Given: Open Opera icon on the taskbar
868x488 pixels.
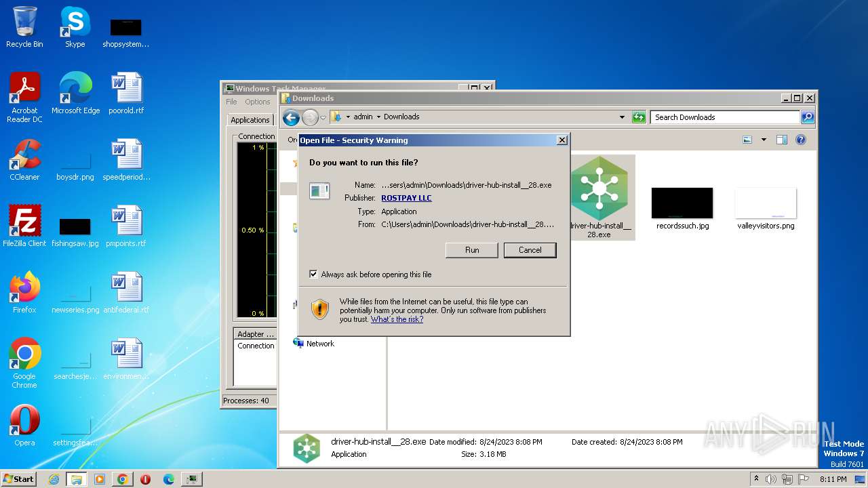Looking at the screenshot, I should 145,479.
